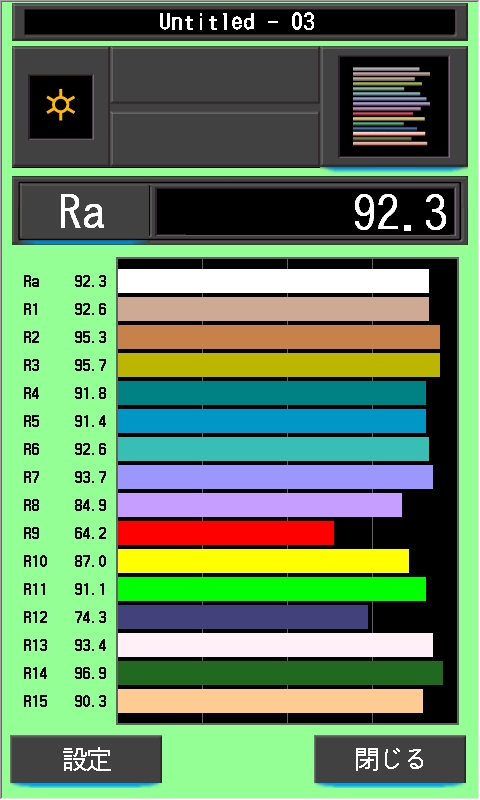Screen dimensions: 480x800
Task: Select the white Ra bar
Action: click(x=273, y=281)
